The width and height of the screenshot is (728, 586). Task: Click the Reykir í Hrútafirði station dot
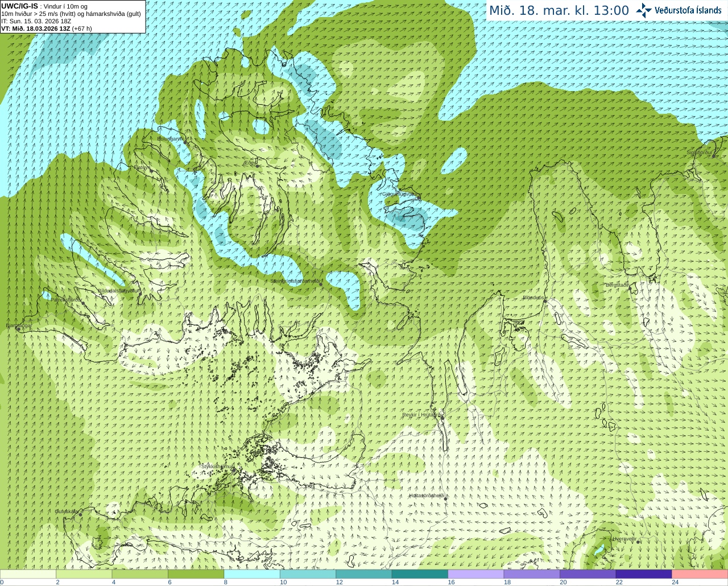pyautogui.click(x=442, y=418)
